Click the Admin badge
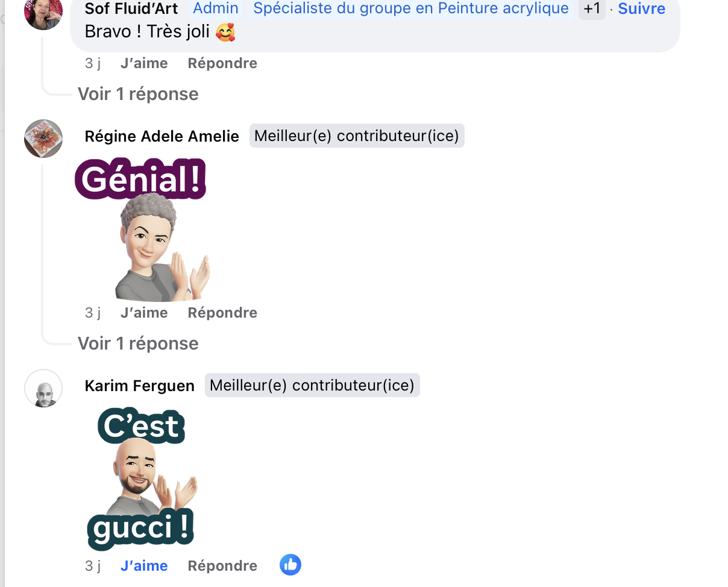This screenshot has width=728, height=587. 215,8
